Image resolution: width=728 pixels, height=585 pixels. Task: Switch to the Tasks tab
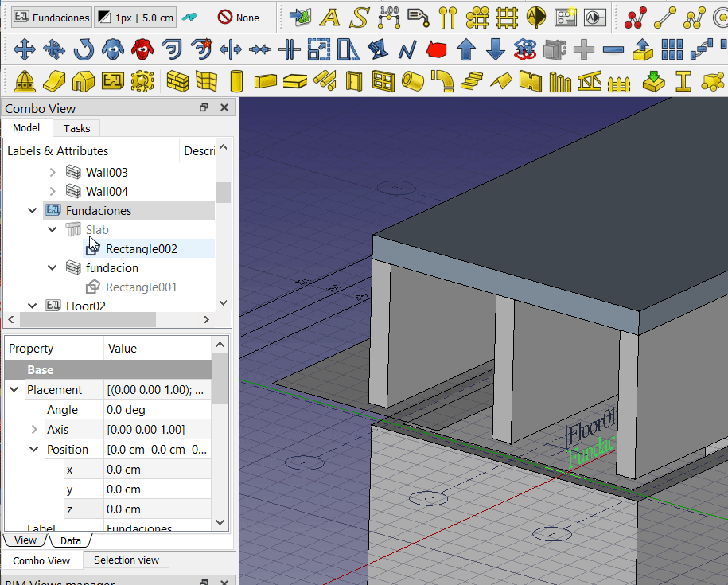point(77,128)
